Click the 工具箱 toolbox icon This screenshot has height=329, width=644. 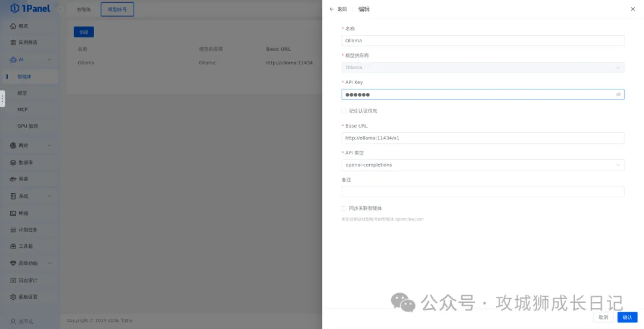13,247
